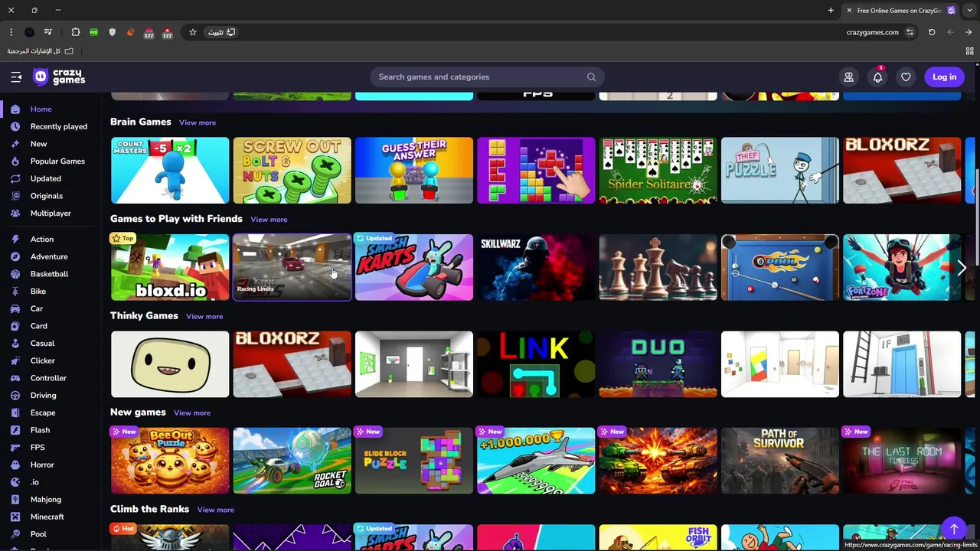
Task: Click the Escape category icon
Action: (15, 412)
